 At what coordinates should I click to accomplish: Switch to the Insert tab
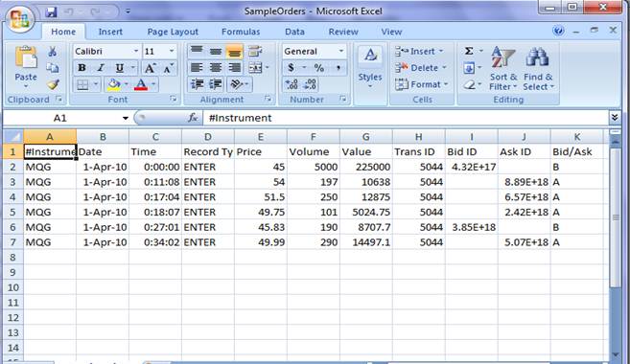110,32
